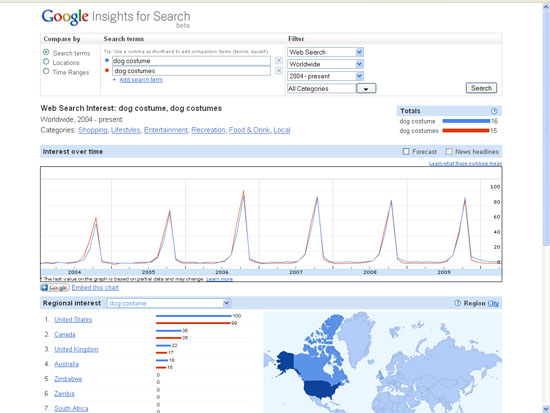Remove the 'dog costumes' search term
Screen dimensions: 550x413
pos(279,71)
